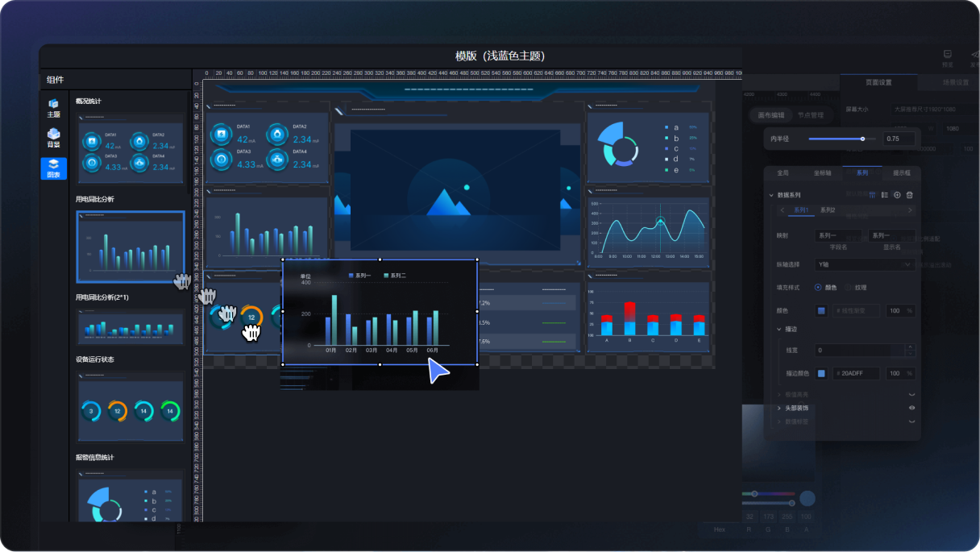This screenshot has height=552, width=980.
Task: Expand the 头部装饰 section
Action: [779, 408]
